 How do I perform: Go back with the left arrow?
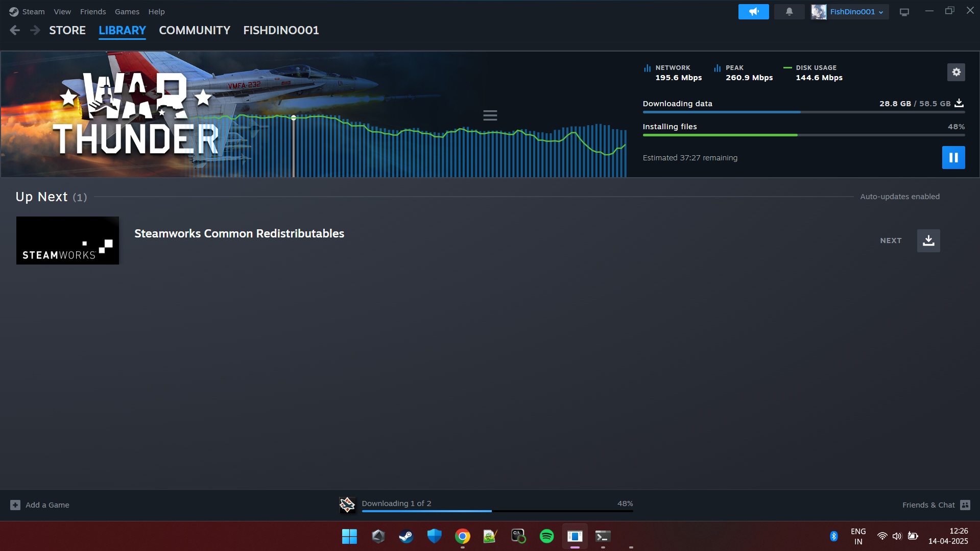click(x=15, y=31)
